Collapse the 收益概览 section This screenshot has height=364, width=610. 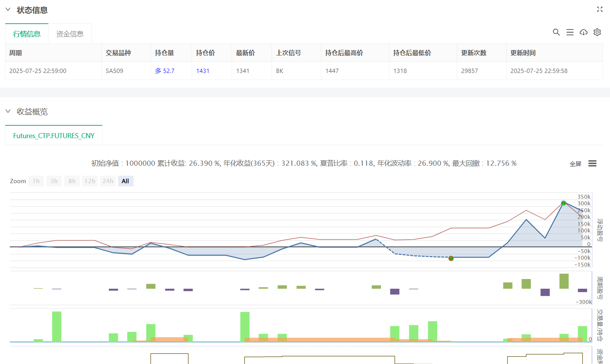pyautogui.click(x=8, y=111)
